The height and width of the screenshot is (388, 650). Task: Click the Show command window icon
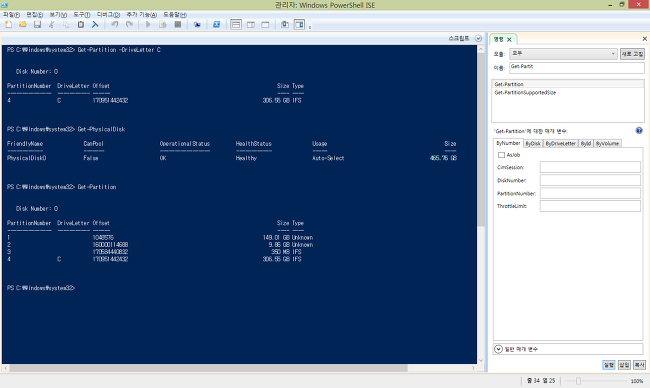pyautogui.click(x=285, y=24)
